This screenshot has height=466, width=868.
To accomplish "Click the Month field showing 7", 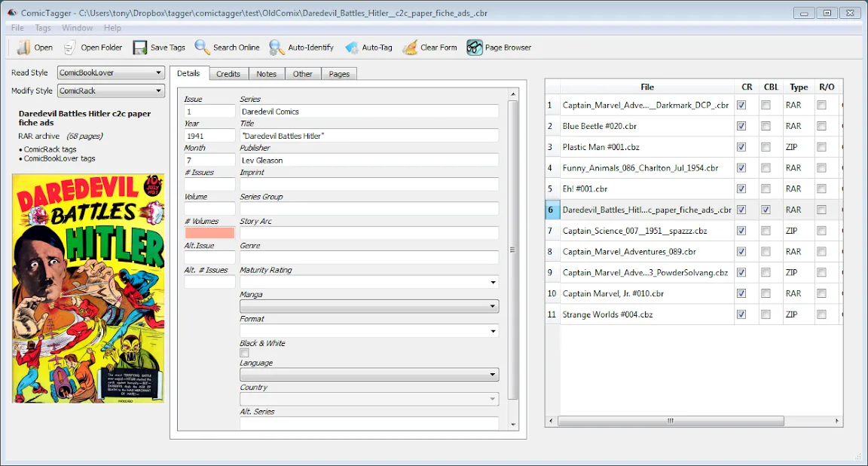I will 209,160.
